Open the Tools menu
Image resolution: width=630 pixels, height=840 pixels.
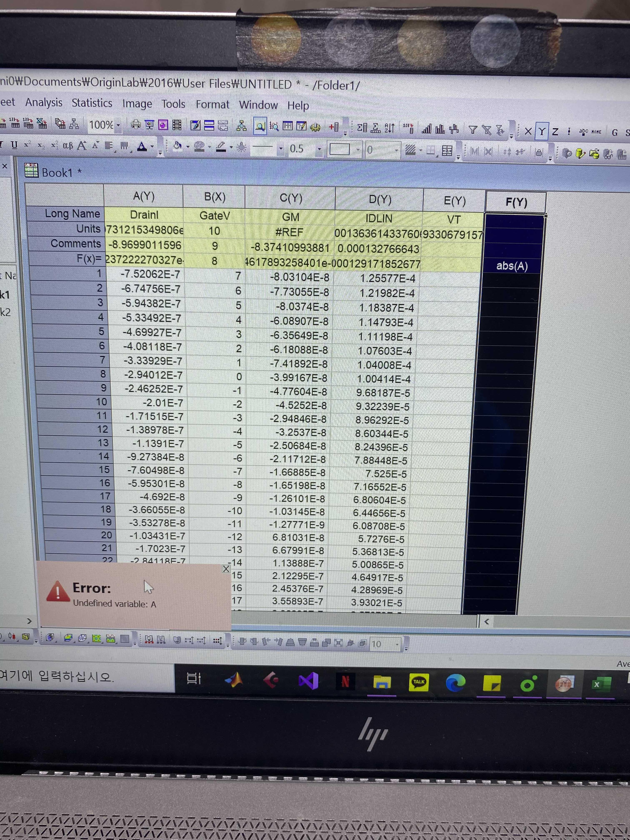[173, 104]
